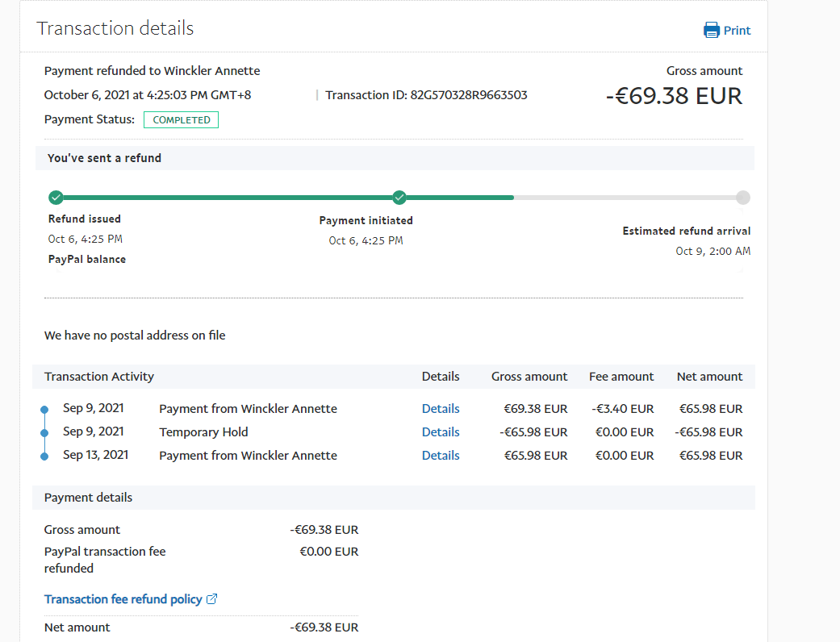Click the Refund issued green checkmark

click(x=56, y=198)
